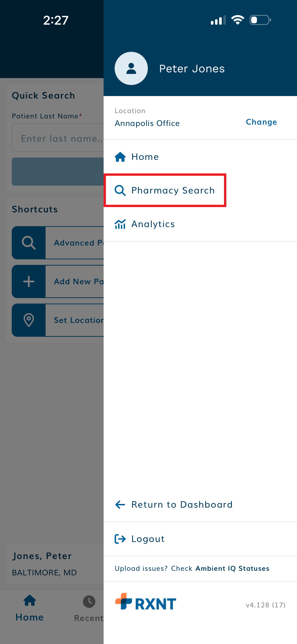This screenshot has width=297, height=644.
Task: Choose Return to Dashboard
Action: point(182,504)
